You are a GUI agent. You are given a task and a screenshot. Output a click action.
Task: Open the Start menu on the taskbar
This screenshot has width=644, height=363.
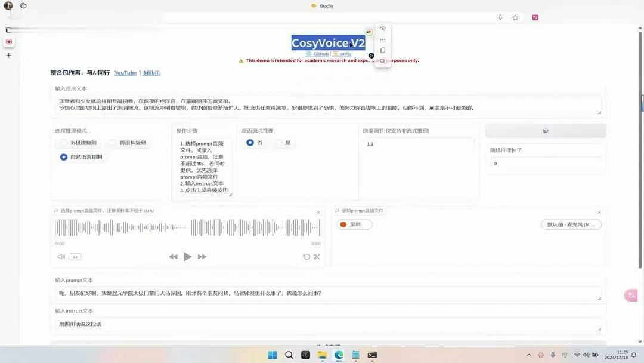(272, 354)
